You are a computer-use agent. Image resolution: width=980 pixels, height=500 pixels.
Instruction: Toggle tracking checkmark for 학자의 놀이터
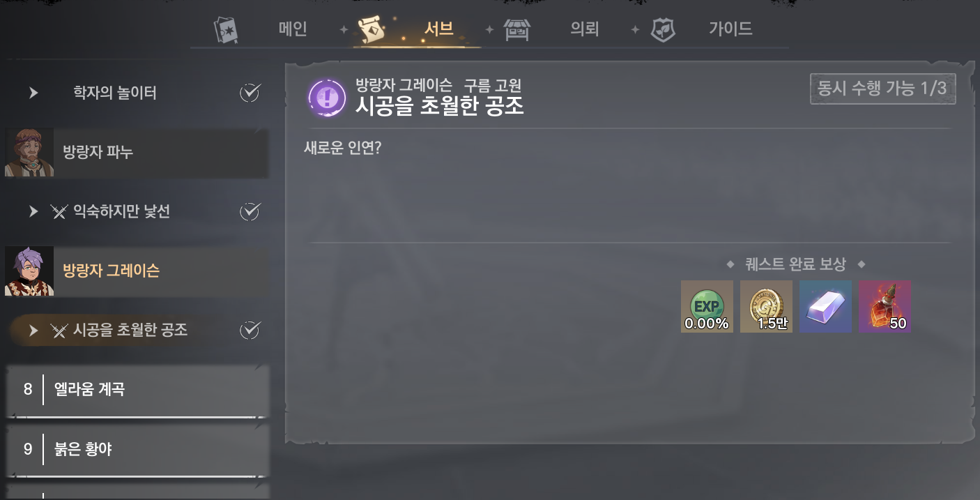tap(250, 92)
